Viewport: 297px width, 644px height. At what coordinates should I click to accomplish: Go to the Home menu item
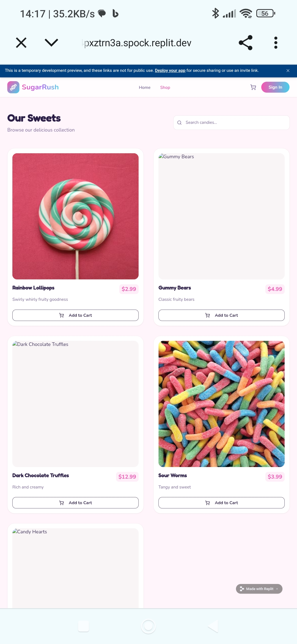coord(145,88)
